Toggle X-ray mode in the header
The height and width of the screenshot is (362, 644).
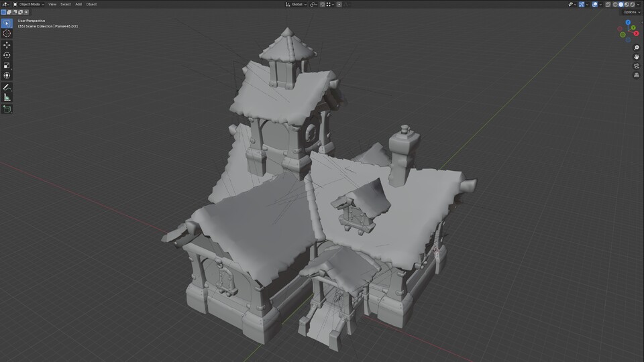pos(607,4)
